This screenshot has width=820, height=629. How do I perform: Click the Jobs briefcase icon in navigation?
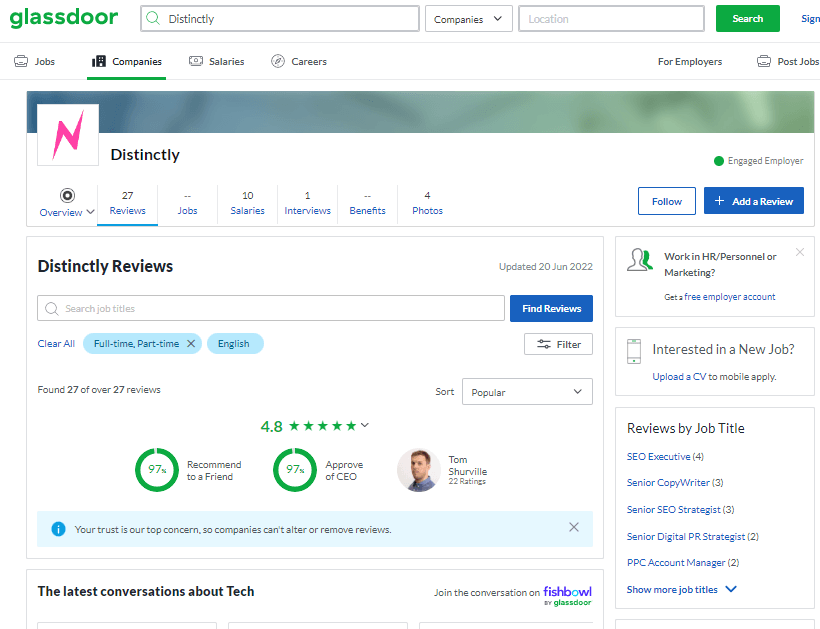[x=21, y=61]
